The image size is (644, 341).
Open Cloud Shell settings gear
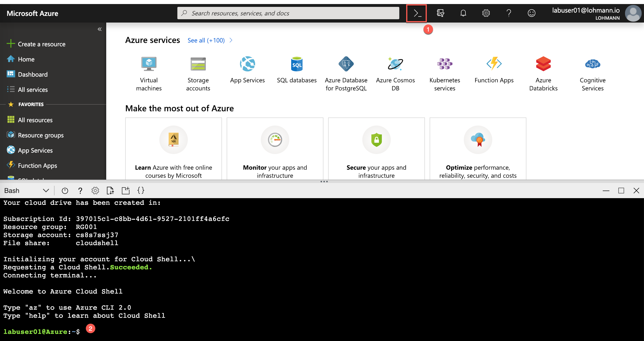point(95,191)
